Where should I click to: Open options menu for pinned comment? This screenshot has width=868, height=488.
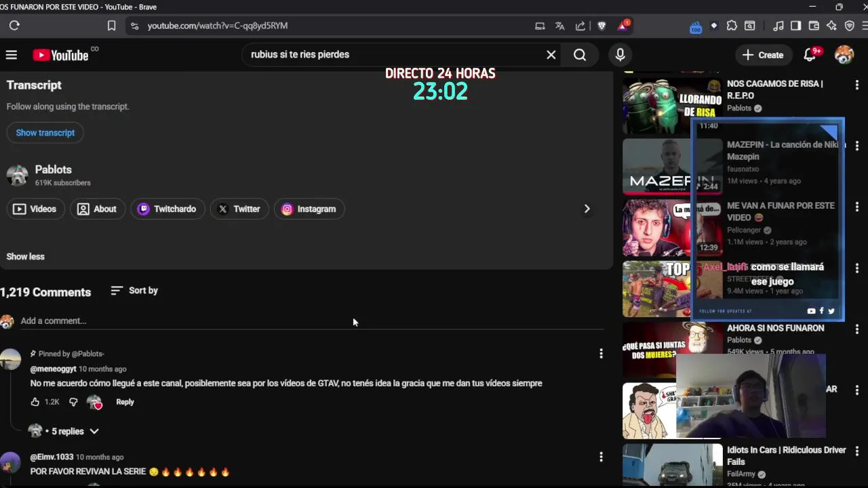601,354
